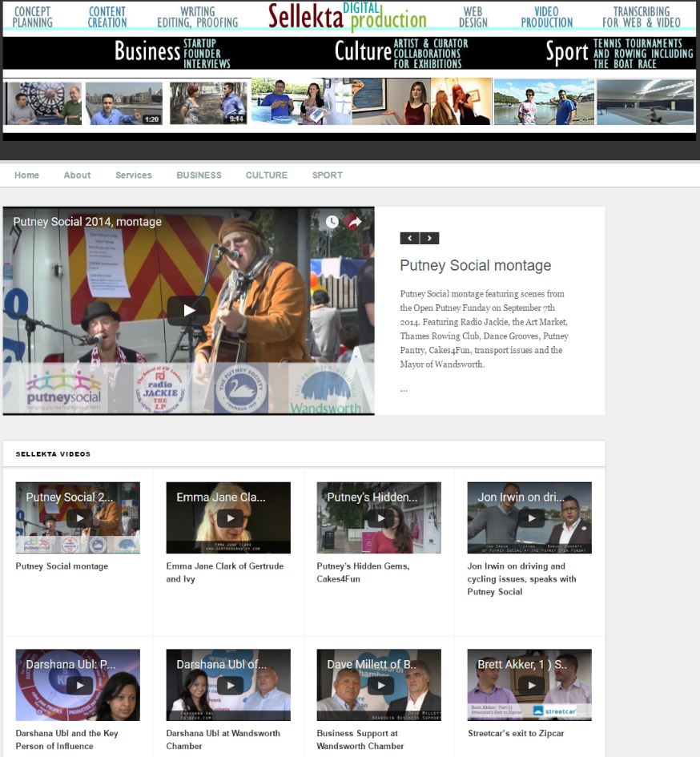
Task: Play the Emma Jane Clark video thumbnail
Action: pyautogui.click(x=228, y=518)
